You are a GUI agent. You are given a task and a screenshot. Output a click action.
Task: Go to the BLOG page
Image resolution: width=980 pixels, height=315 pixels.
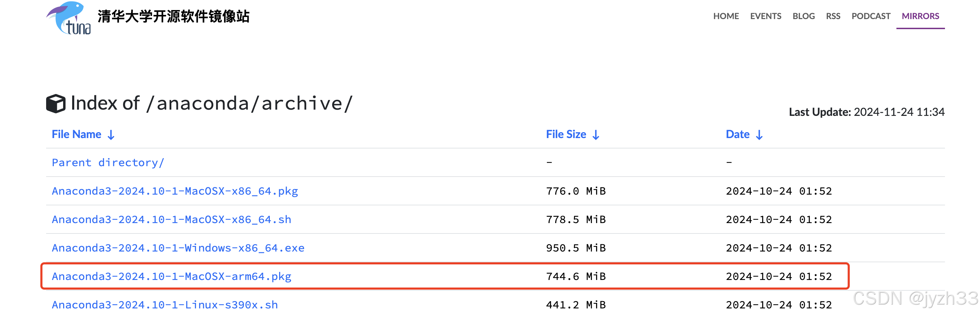pos(803,16)
